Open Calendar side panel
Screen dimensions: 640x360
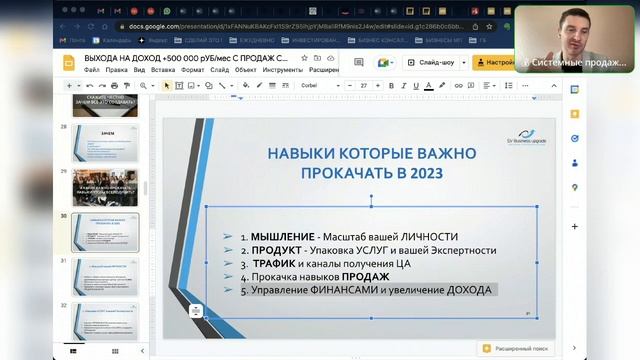click(x=575, y=90)
